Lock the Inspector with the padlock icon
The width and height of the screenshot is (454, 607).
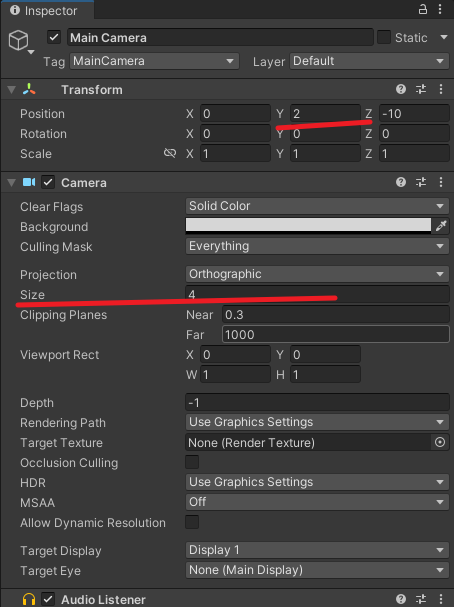point(423,9)
